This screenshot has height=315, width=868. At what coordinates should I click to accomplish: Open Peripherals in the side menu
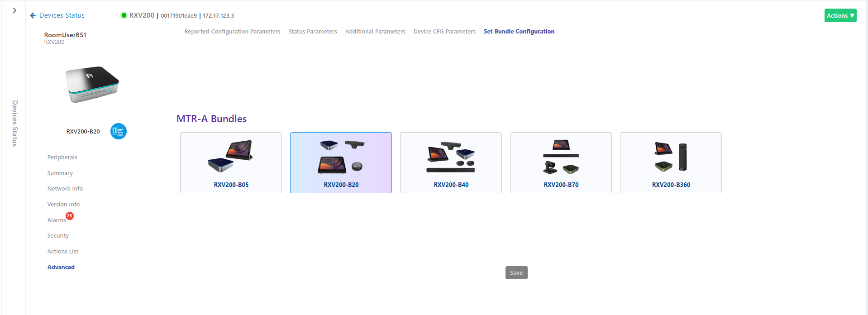(62, 157)
